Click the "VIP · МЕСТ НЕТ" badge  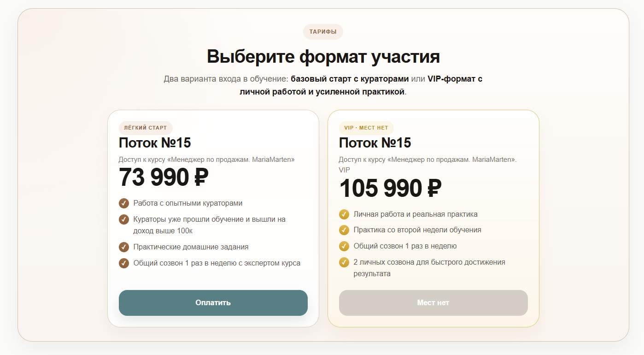[x=366, y=128]
